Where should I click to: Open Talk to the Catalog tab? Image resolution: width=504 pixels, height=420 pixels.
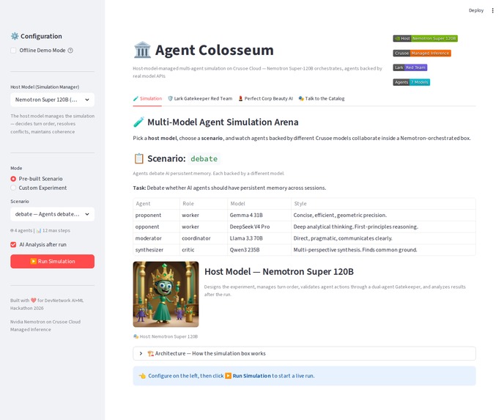pos(322,98)
